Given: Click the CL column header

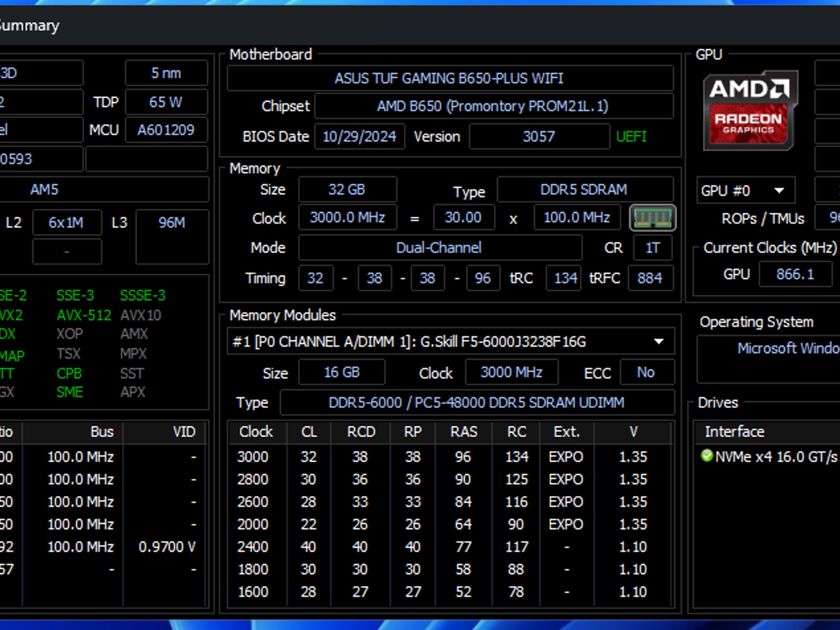Looking at the screenshot, I should click(x=309, y=432).
